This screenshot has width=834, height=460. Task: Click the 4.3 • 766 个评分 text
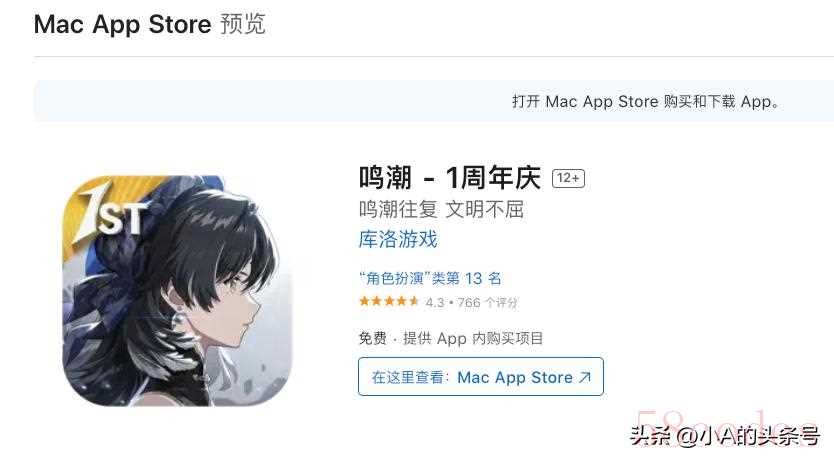(471, 303)
